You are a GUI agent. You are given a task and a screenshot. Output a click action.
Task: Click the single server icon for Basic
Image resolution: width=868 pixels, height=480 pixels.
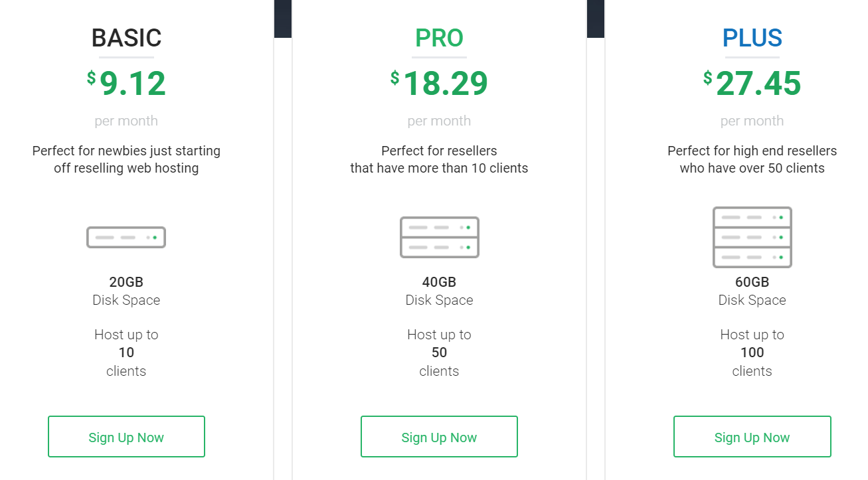[x=126, y=237]
